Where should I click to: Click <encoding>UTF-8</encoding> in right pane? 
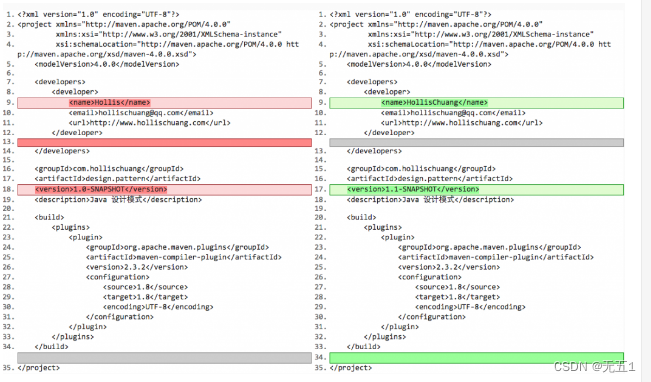(x=470, y=307)
